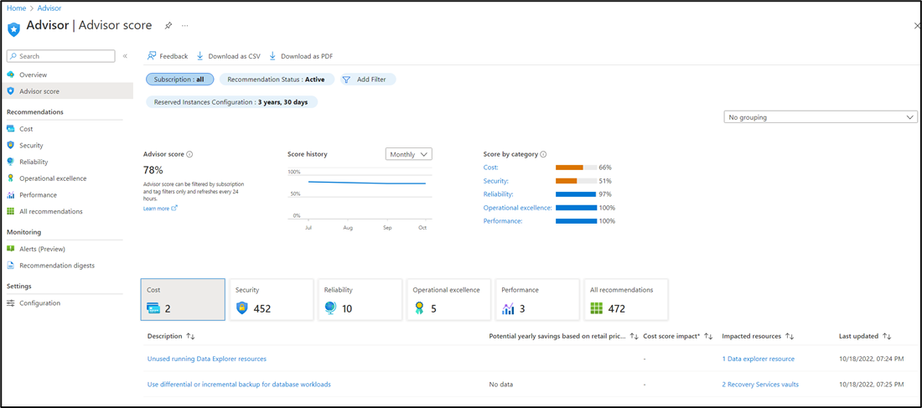The image size is (922, 408).
Task: Open Use differential or incremental backup link
Action: tap(239, 384)
